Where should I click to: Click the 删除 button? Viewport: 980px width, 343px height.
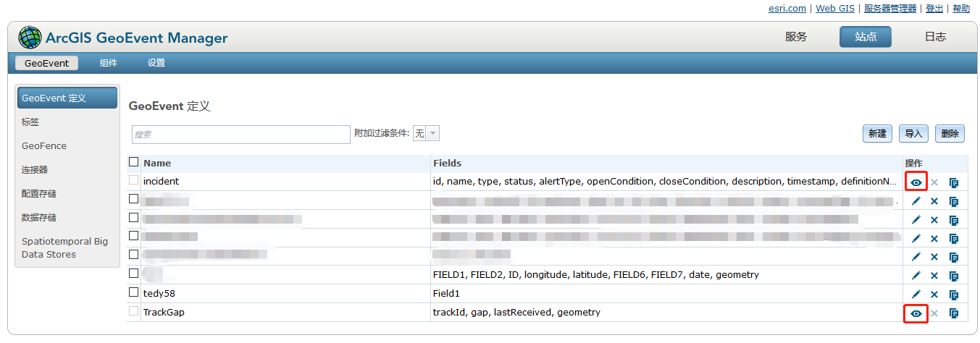tap(950, 134)
